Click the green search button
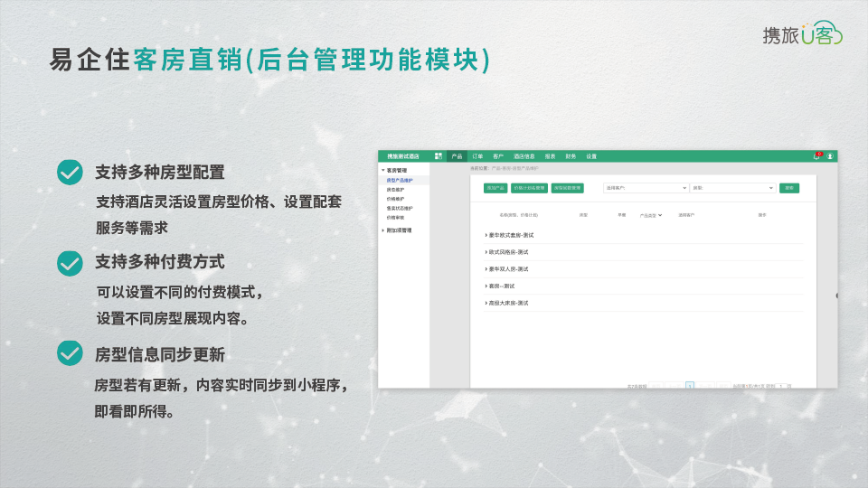Screen dimensions: 868x488 tap(789, 188)
